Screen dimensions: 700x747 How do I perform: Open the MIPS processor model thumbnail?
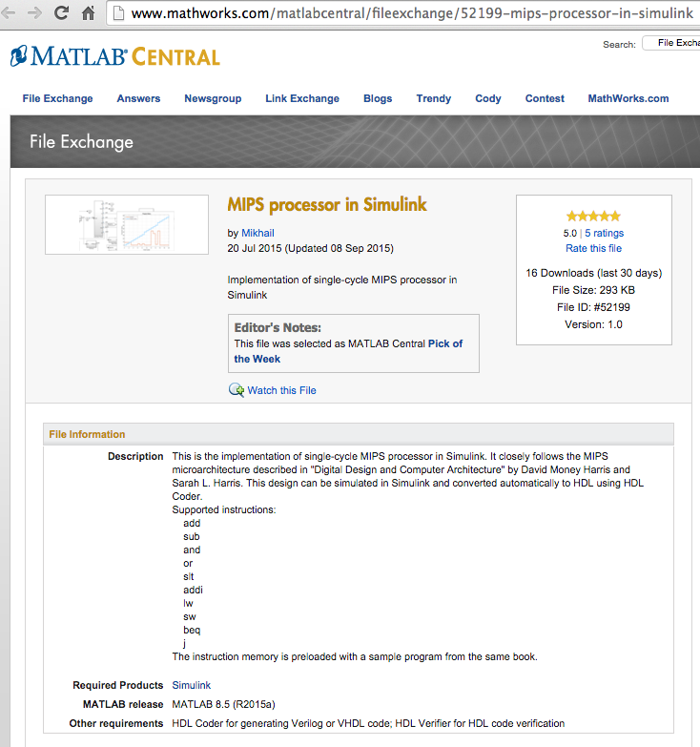pyautogui.click(x=127, y=224)
